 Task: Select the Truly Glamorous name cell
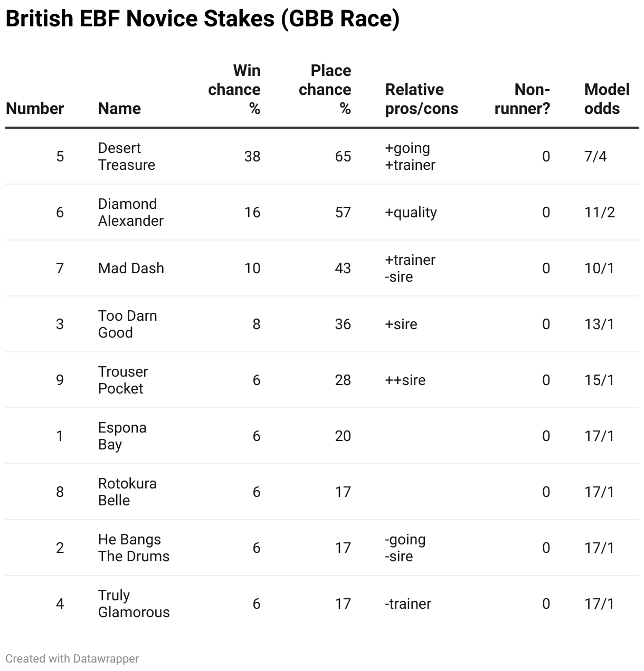(134, 604)
